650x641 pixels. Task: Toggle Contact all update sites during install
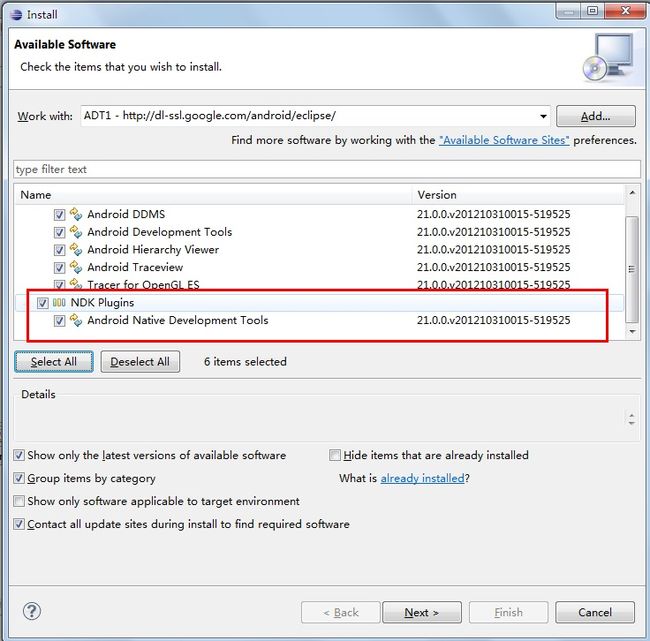click(x=19, y=524)
